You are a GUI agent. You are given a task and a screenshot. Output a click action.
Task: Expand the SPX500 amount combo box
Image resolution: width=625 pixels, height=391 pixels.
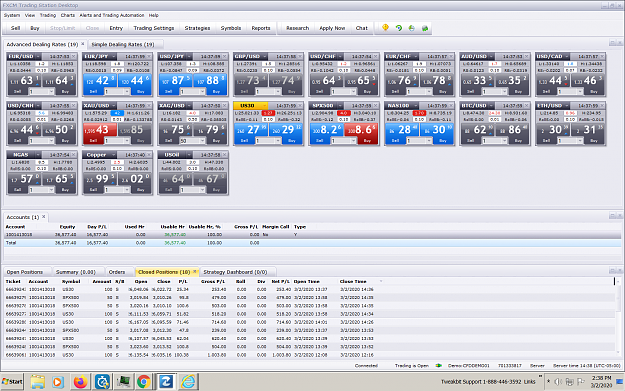[353, 141]
